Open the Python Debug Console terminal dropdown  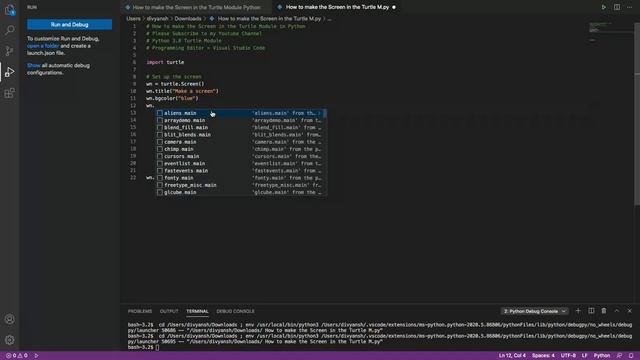tap(534, 311)
